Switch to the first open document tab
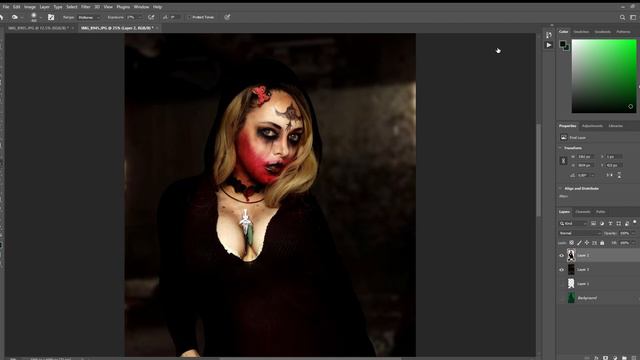640x360 pixels. pos(38,28)
